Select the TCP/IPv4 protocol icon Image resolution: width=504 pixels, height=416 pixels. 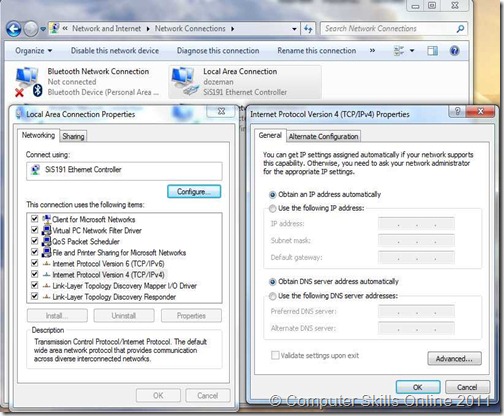click(x=47, y=275)
